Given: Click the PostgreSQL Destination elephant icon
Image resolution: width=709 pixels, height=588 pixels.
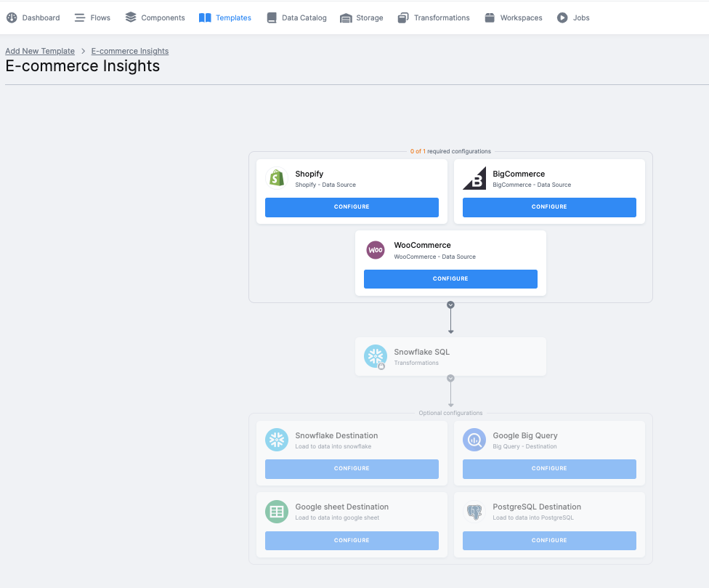Looking at the screenshot, I should coord(474,511).
